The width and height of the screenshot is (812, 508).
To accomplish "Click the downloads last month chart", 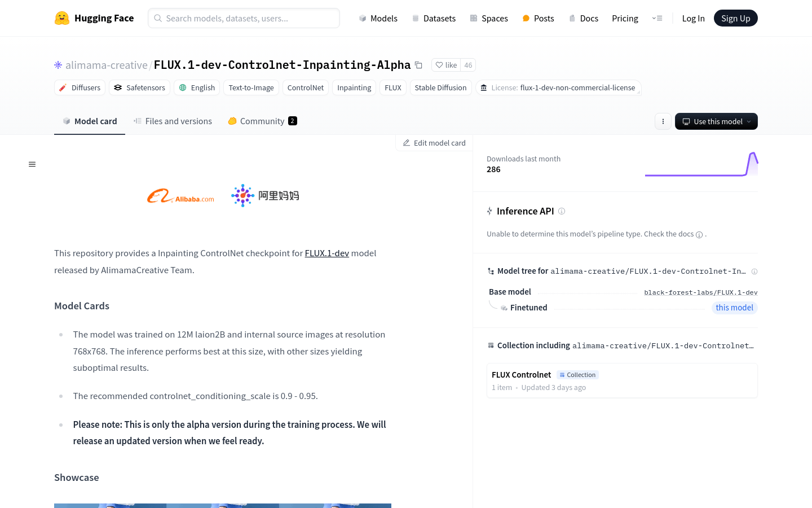I will click(x=701, y=164).
